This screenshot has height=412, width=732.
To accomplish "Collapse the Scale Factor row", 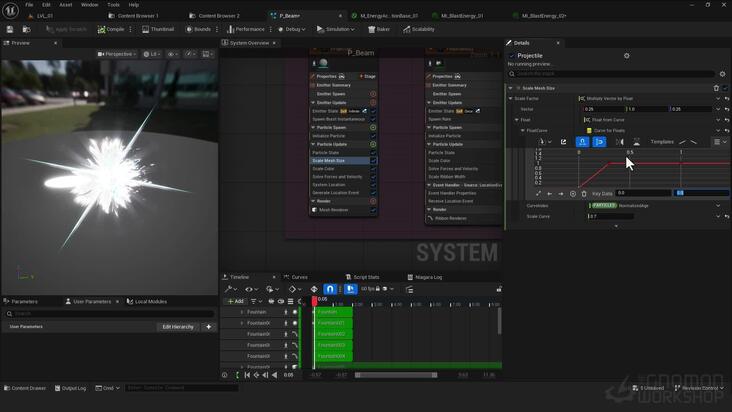I will pos(511,98).
